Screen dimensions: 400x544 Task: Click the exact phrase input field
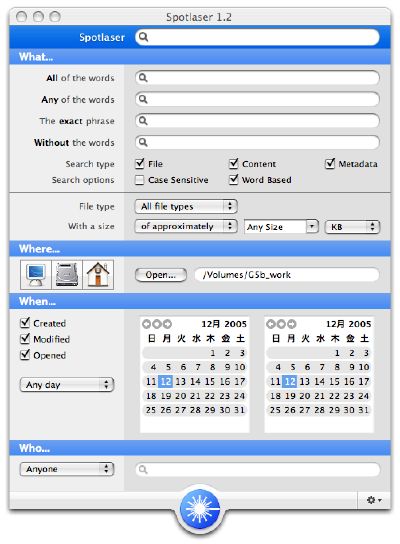pyautogui.click(x=257, y=121)
